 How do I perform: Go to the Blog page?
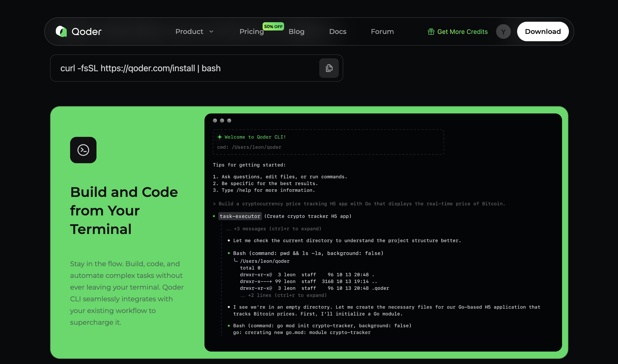click(296, 32)
